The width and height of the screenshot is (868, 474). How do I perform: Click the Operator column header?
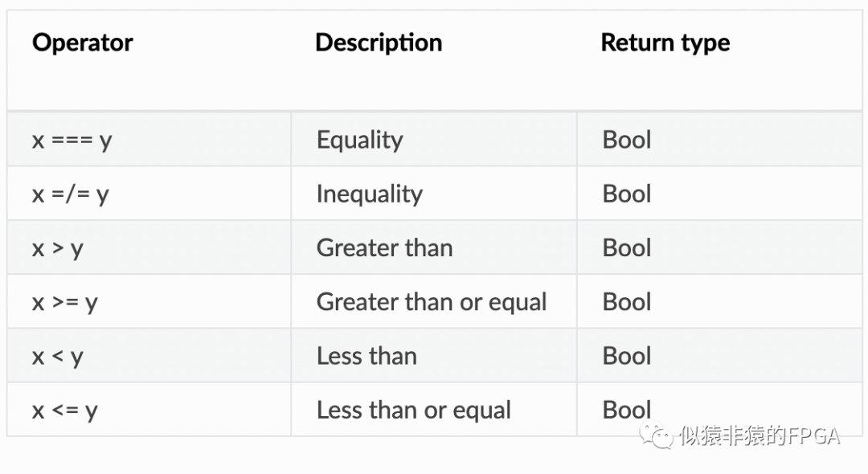tap(83, 43)
